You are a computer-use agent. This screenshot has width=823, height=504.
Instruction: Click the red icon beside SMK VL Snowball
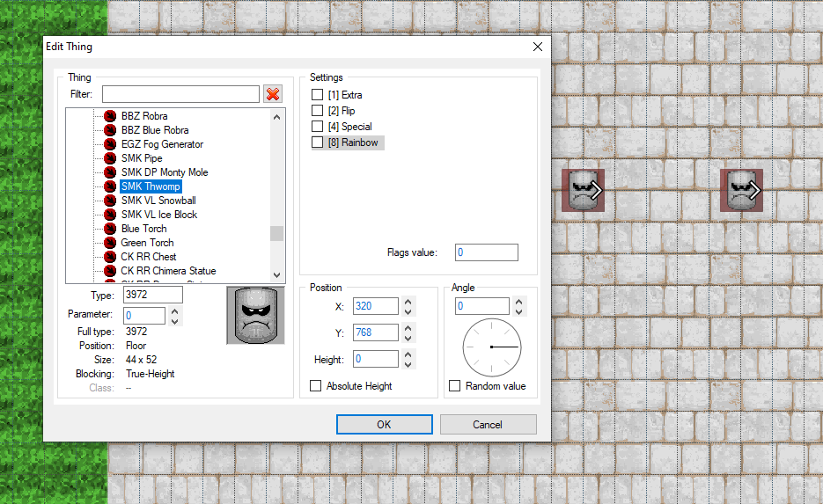tap(110, 201)
